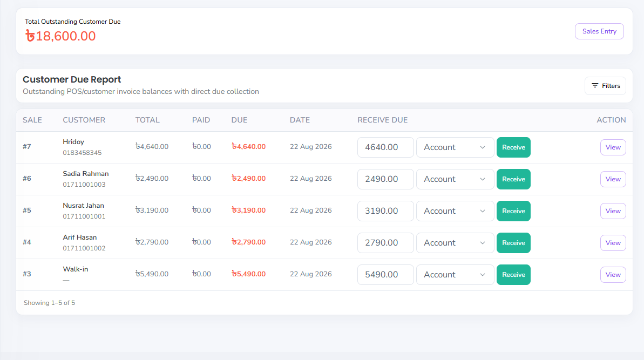Click the ACTION column header
This screenshot has height=360, width=644.
tap(611, 120)
